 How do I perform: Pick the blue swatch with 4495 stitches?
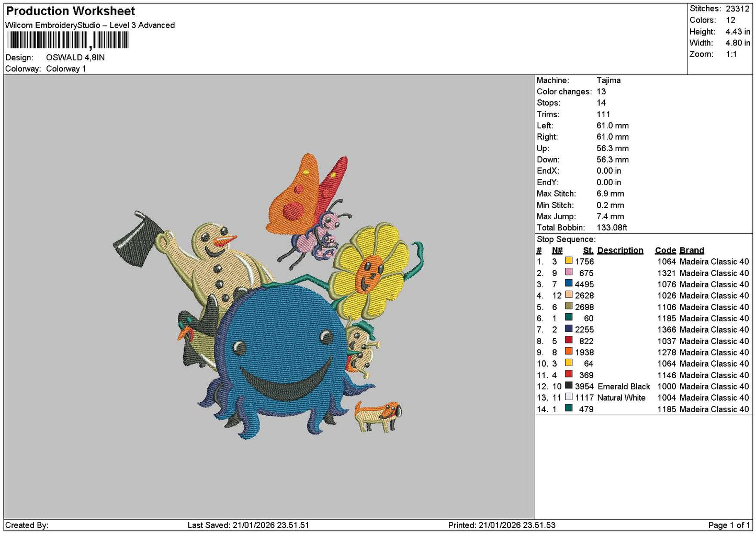coord(569,284)
